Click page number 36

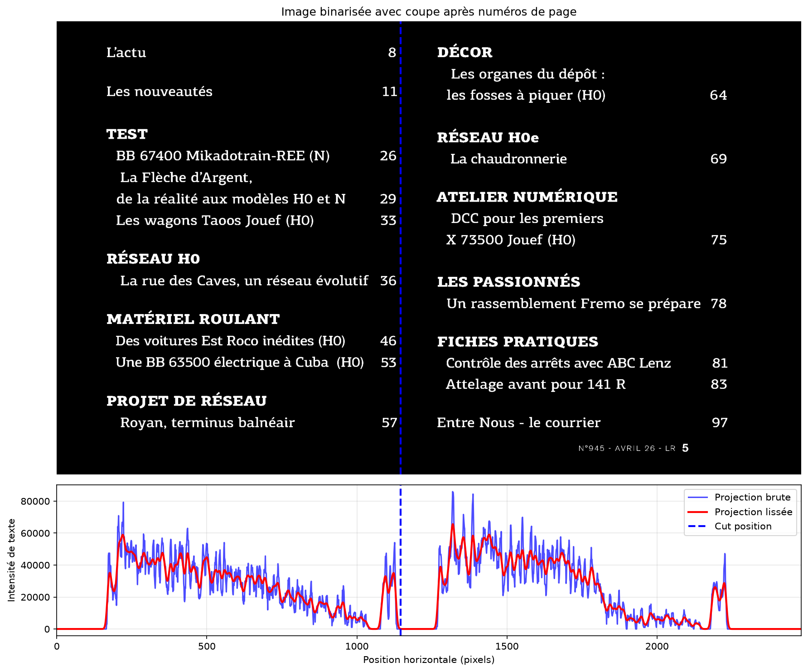(388, 281)
